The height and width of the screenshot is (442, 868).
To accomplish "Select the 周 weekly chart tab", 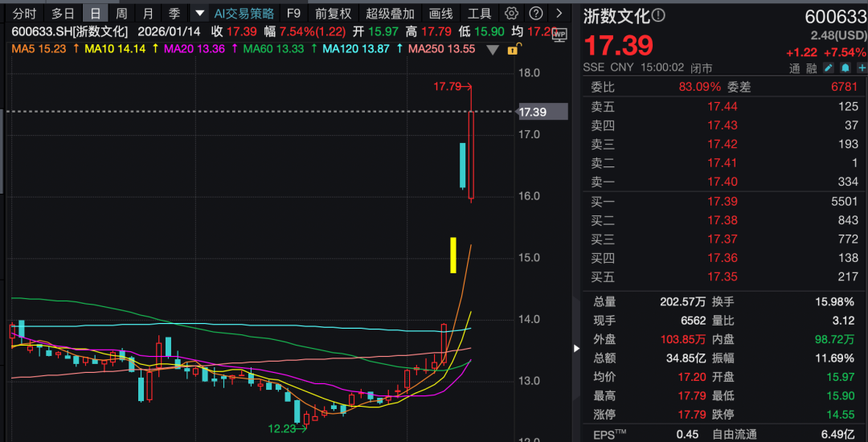I will pyautogui.click(x=121, y=14).
